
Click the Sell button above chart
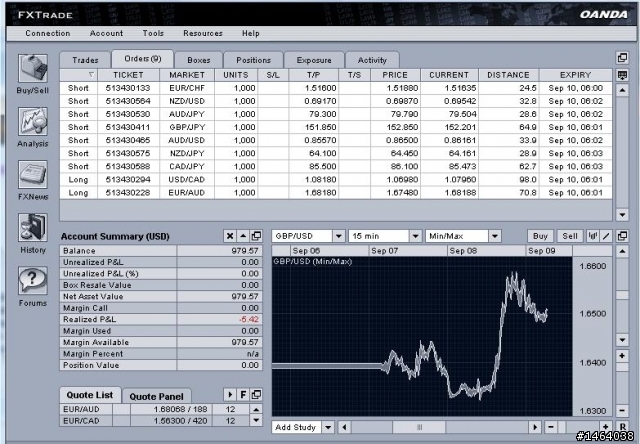point(570,236)
